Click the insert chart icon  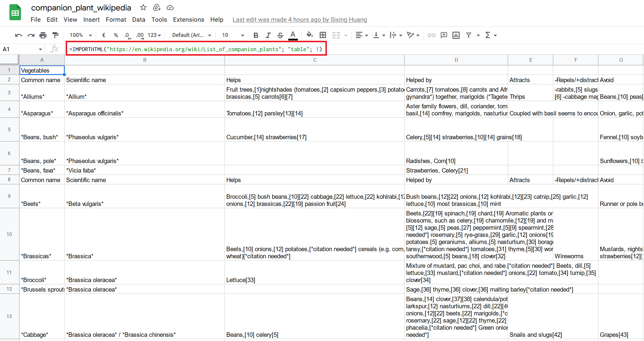(x=456, y=35)
